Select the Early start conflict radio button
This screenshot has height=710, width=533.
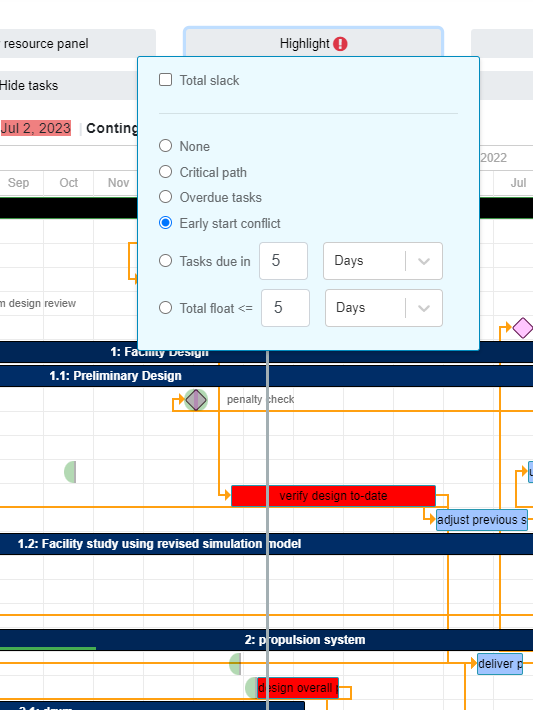pyautogui.click(x=166, y=223)
